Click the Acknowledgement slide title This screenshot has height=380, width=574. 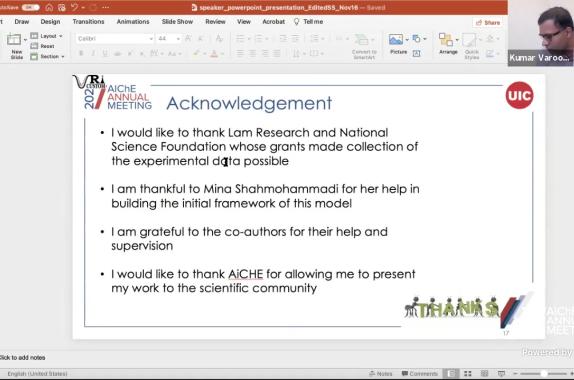[249, 103]
